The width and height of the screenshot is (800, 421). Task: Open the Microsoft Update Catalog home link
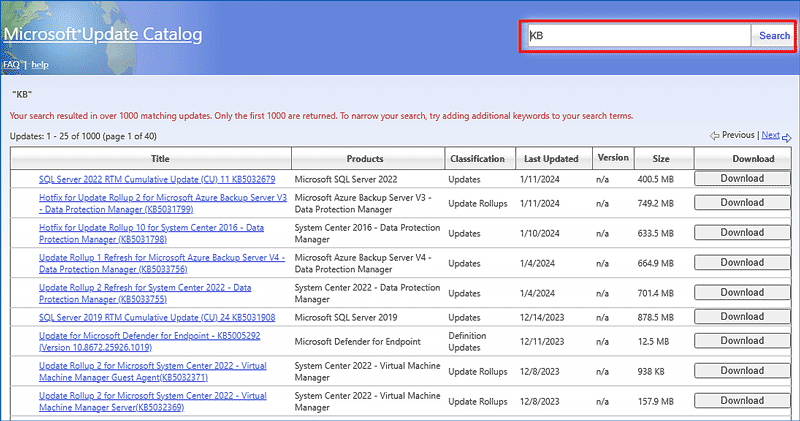click(x=103, y=34)
